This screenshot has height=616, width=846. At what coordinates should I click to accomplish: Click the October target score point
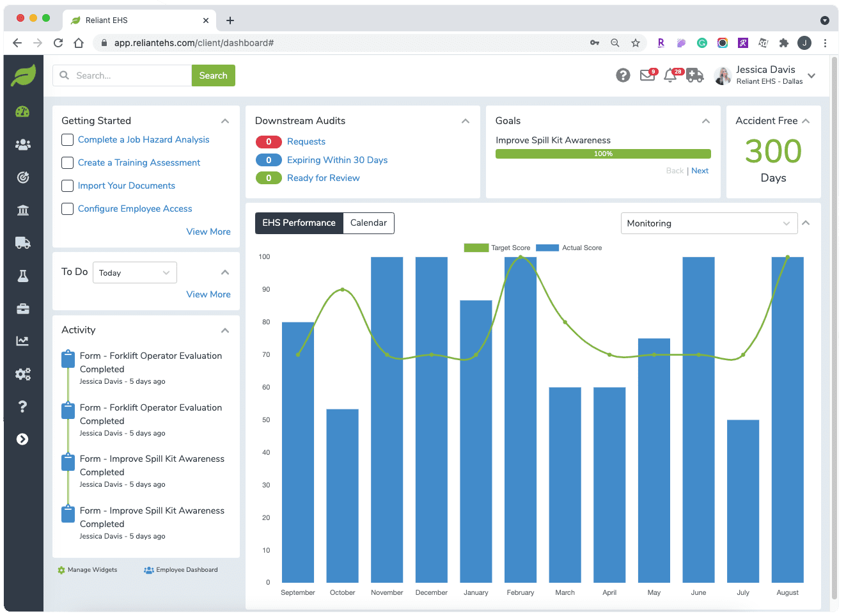[x=343, y=290]
